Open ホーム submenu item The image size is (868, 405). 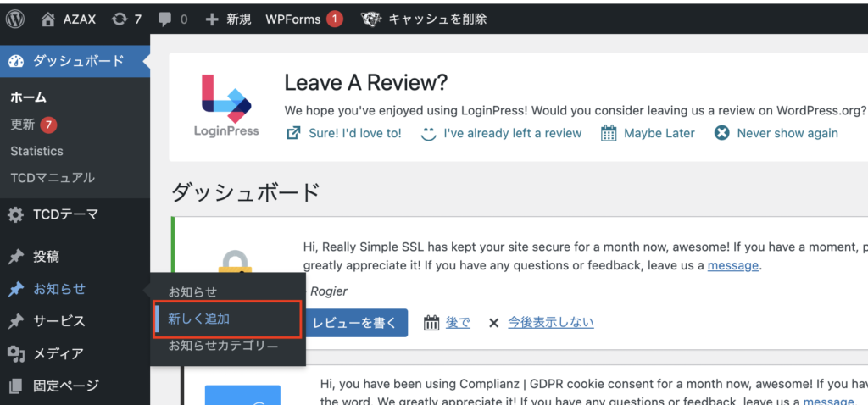point(28,97)
